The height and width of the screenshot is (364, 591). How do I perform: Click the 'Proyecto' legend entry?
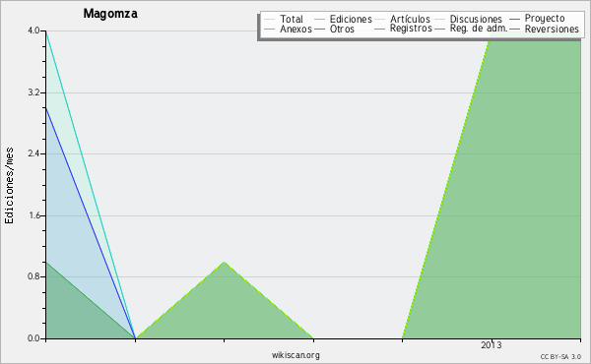[545, 19]
